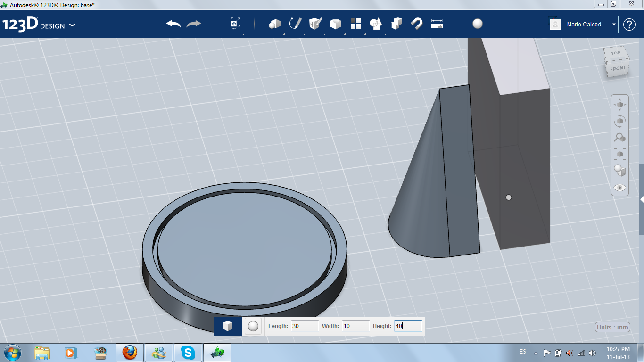Open the Units : mm settings
This screenshot has width=644, height=362.
612,328
